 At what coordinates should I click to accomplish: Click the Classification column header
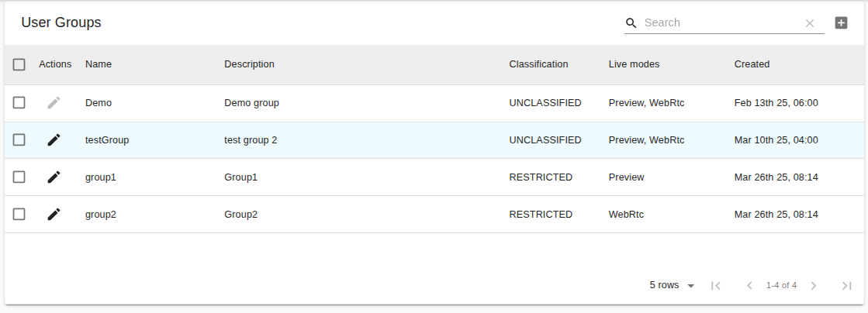point(538,64)
